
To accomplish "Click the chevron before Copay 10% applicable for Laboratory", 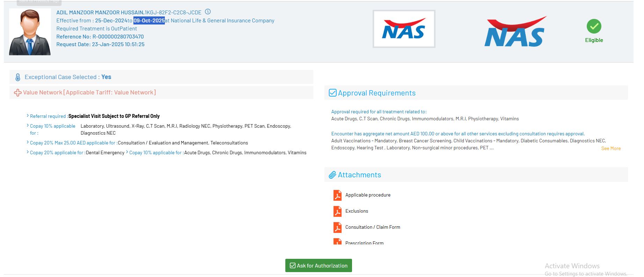I will coord(28,126).
